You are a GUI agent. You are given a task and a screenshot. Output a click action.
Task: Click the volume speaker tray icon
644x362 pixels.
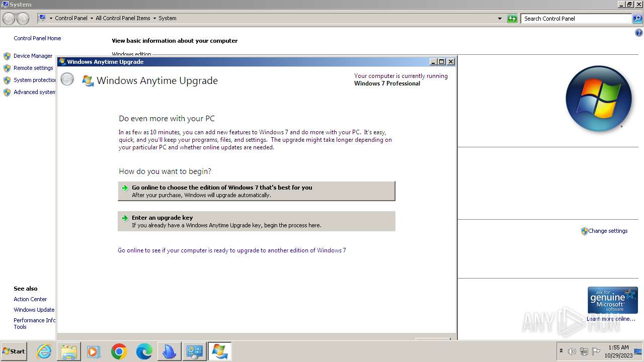pyautogui.click(x=572, y=351)
